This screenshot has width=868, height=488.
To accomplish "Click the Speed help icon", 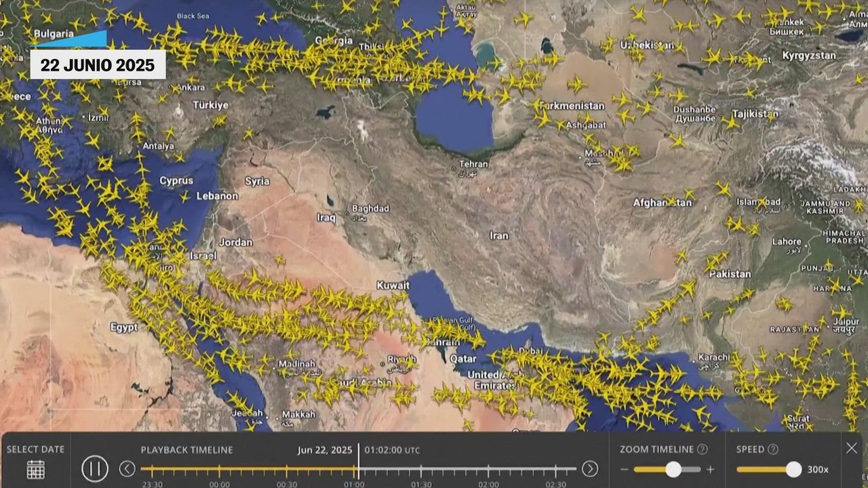I will click(x=772, y=449).
